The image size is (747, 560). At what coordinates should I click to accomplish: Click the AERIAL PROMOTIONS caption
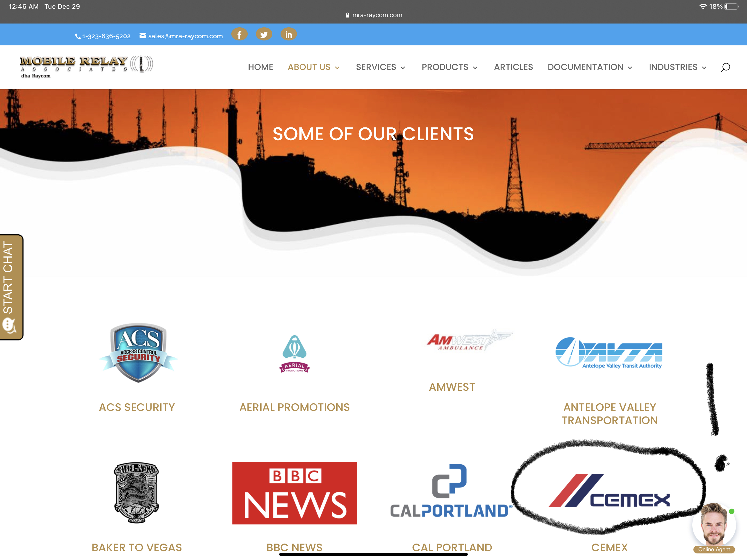[x=294, y=407]
